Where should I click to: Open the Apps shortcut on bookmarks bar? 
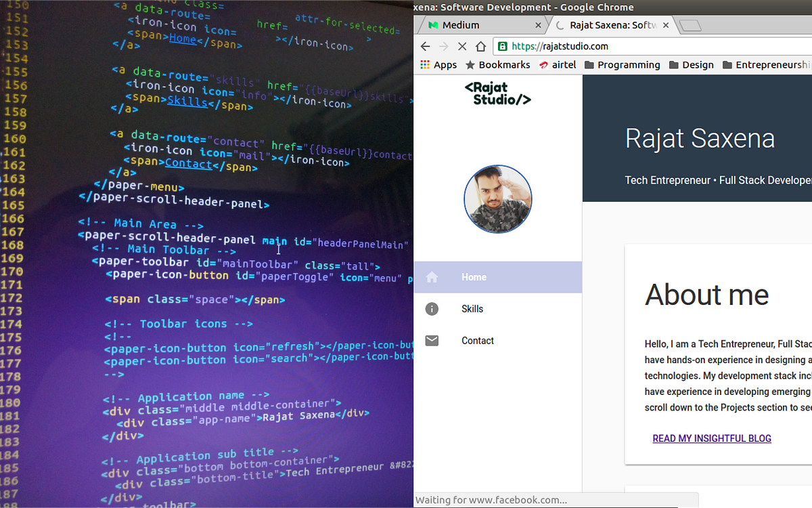[x=438, y=64]
